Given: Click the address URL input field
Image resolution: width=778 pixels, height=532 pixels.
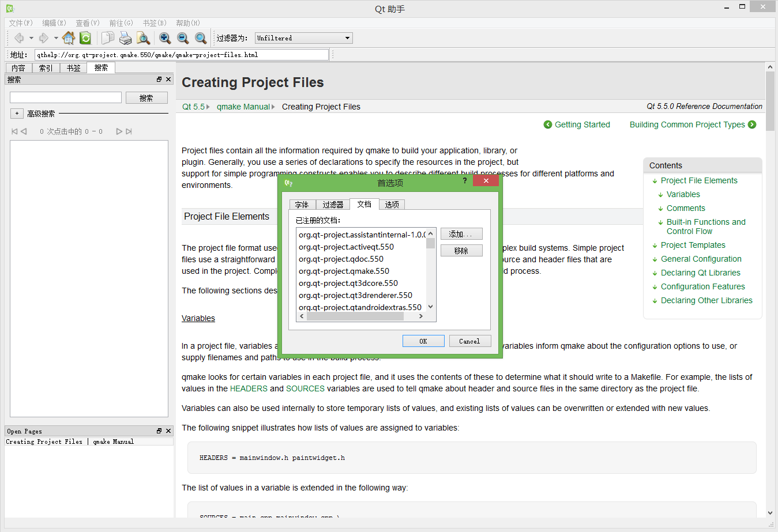Looking at the screenshot, I should point(182,55).
